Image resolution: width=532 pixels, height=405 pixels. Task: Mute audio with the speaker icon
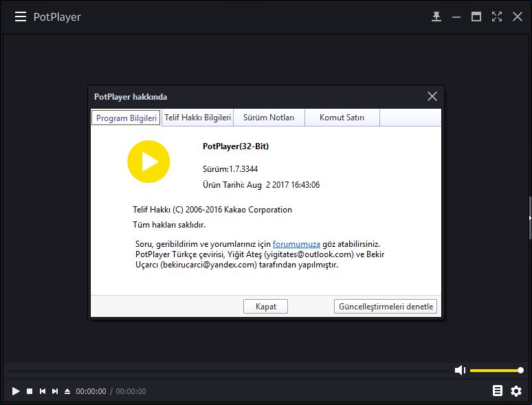coord(460,370)
